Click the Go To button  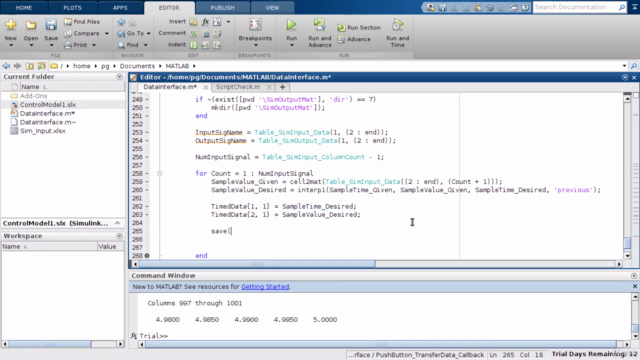click(131, 33)
